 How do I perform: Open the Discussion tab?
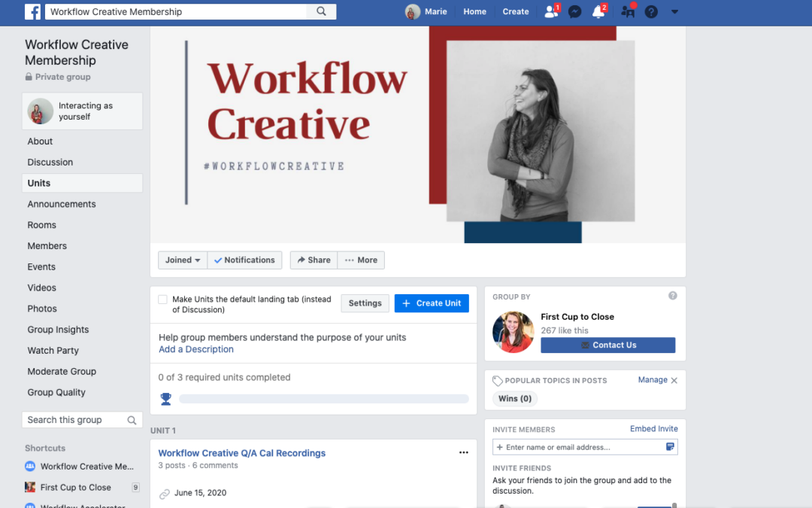coord(50,163)
